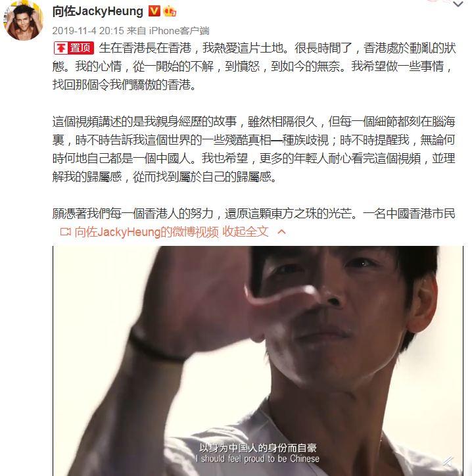Expand the post options chevron menu

pyautogui.click(x=458, y=4)
